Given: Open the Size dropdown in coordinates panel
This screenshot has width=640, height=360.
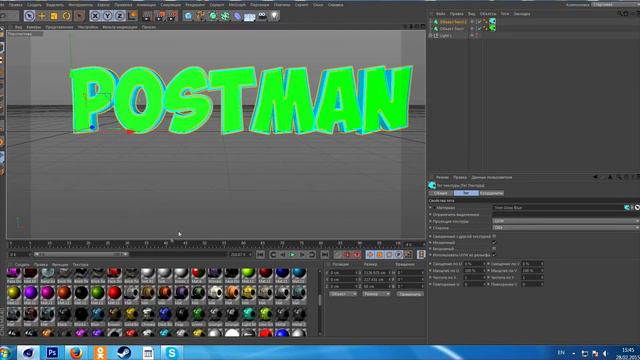Looking at the screenshot, I should [x=376, y=294].
